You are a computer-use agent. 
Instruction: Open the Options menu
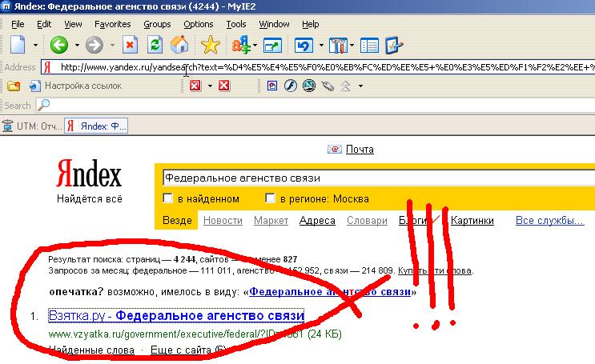[199, 24]
